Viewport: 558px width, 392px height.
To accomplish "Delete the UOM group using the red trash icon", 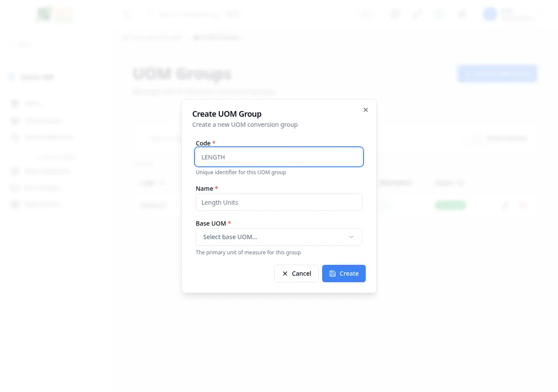I will pos(523,205).
